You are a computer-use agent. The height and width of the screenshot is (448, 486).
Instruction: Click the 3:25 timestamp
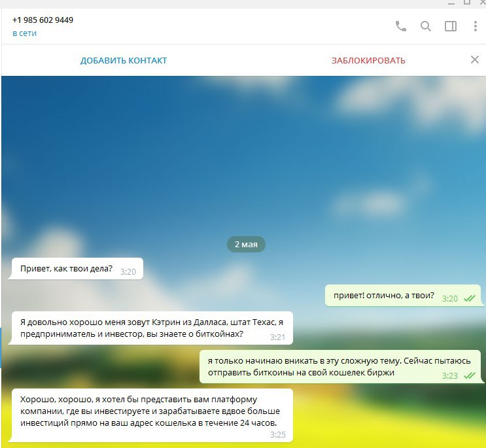pos(278,435)
